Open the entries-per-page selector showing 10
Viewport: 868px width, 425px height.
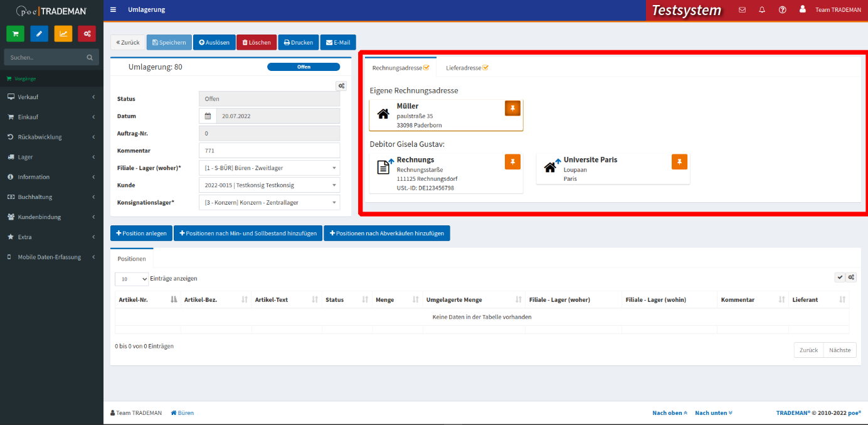132,279
